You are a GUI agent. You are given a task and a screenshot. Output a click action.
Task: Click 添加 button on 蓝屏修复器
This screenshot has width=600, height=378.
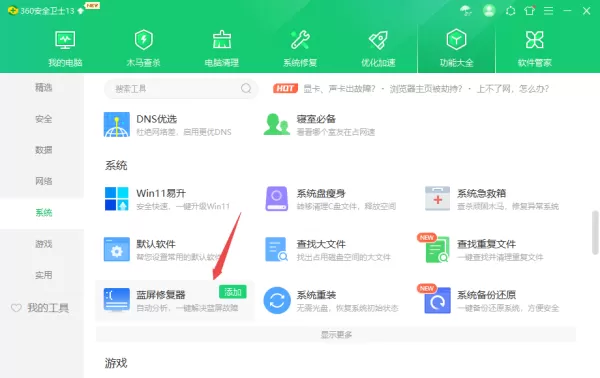[x=233, y=292]
